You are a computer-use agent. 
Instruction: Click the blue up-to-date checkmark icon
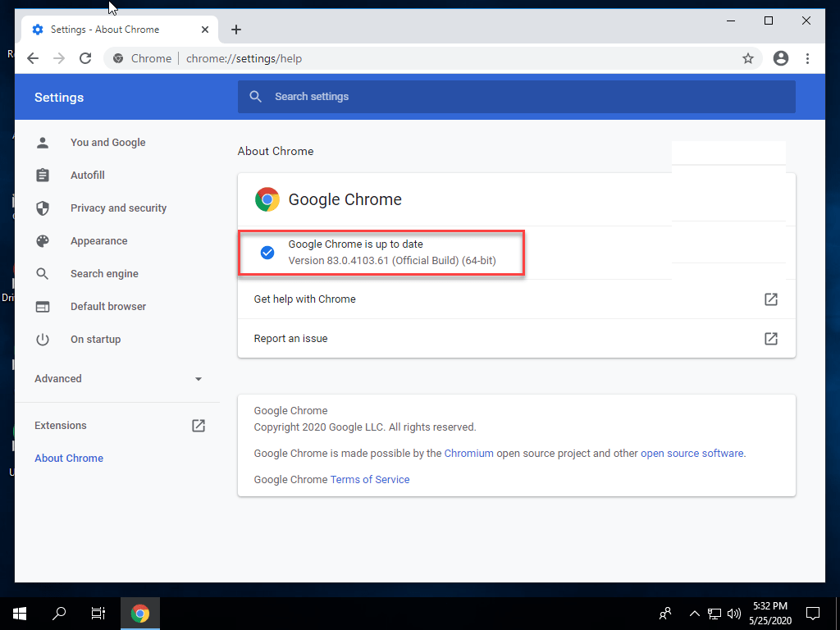click(267, 253)
